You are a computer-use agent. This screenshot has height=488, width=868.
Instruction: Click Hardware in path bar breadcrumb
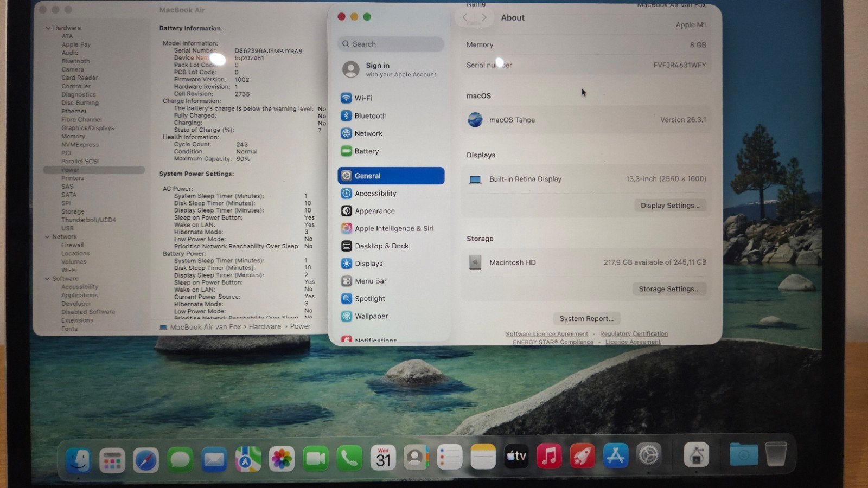(x=265, y=326)
